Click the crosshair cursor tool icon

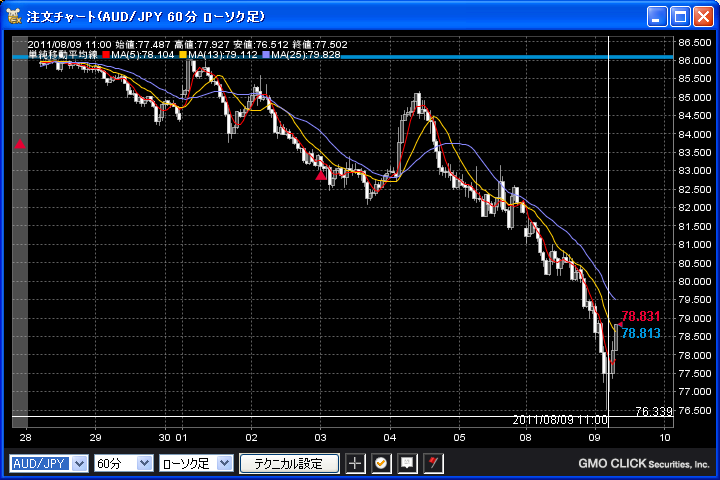coord(356,463)
